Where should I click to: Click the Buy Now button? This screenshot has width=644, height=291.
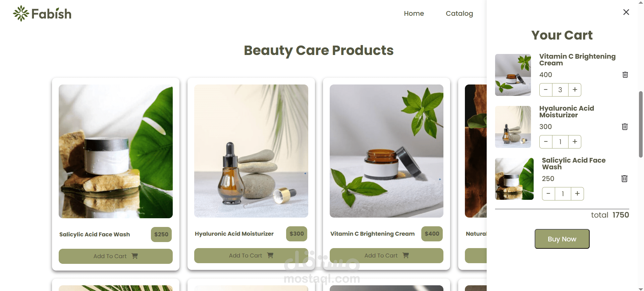tap(562, 239)
